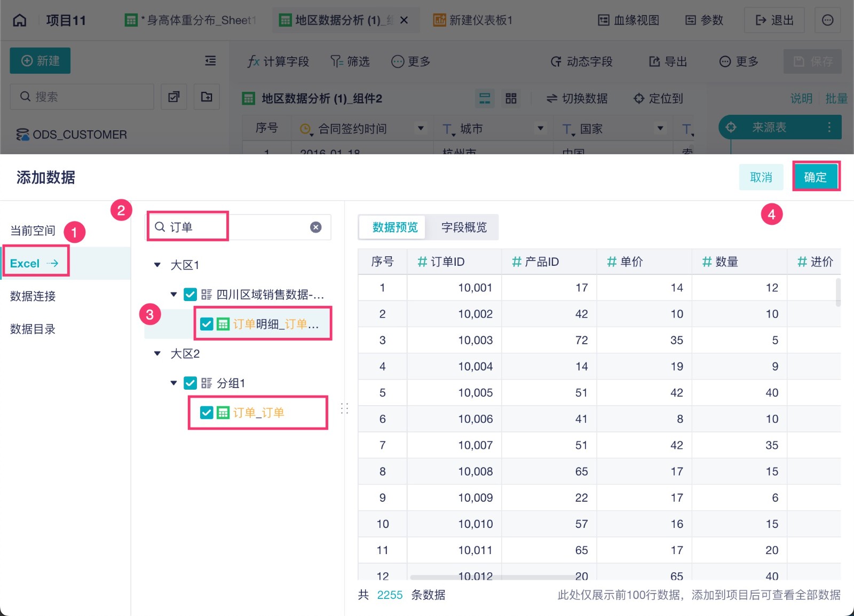Viewport: 854px width, 616px height.
Task: Click the 定位到 locate icon
Action: coord(639,98)
